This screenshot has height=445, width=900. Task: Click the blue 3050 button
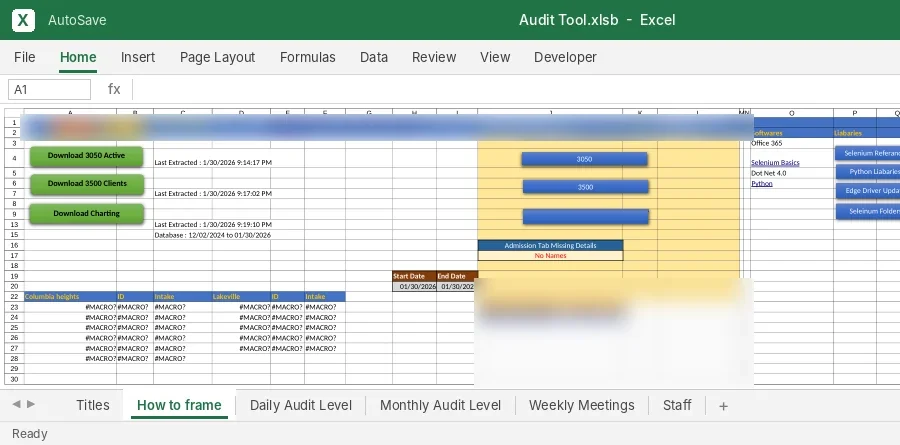[584, 159]
